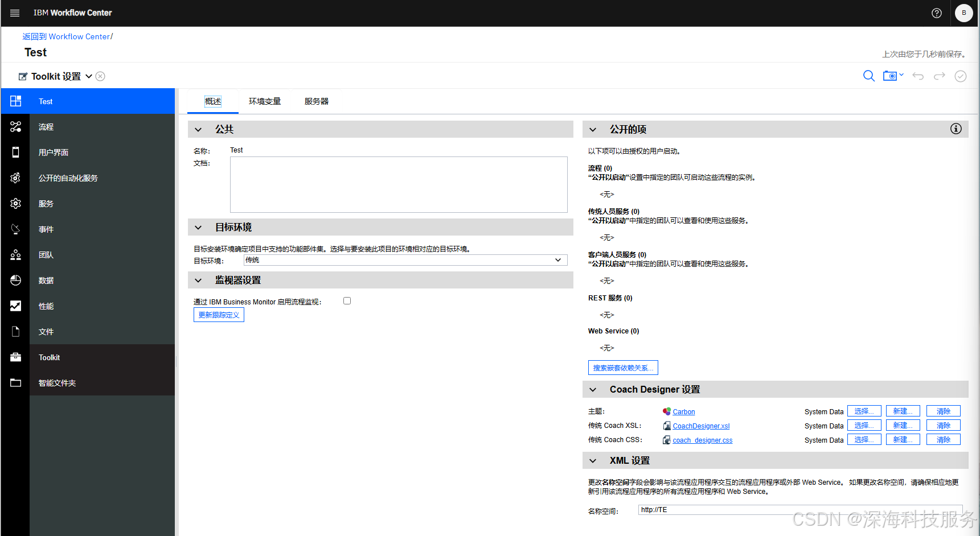Screen dimensions: 980x536
Task: Open the 性能 performance sidebar icon
Action: coord(15,306)
